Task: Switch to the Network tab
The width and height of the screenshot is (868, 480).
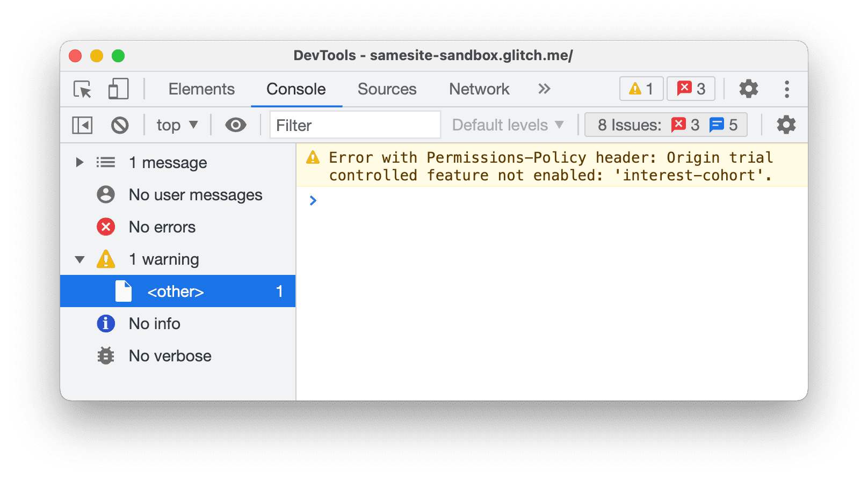Action: [x=479, y=89]
